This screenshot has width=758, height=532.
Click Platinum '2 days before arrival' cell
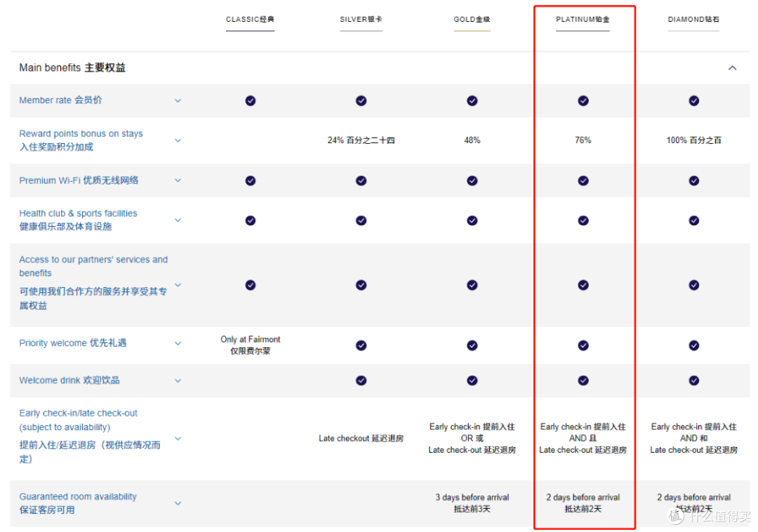(x=583, y=503)
